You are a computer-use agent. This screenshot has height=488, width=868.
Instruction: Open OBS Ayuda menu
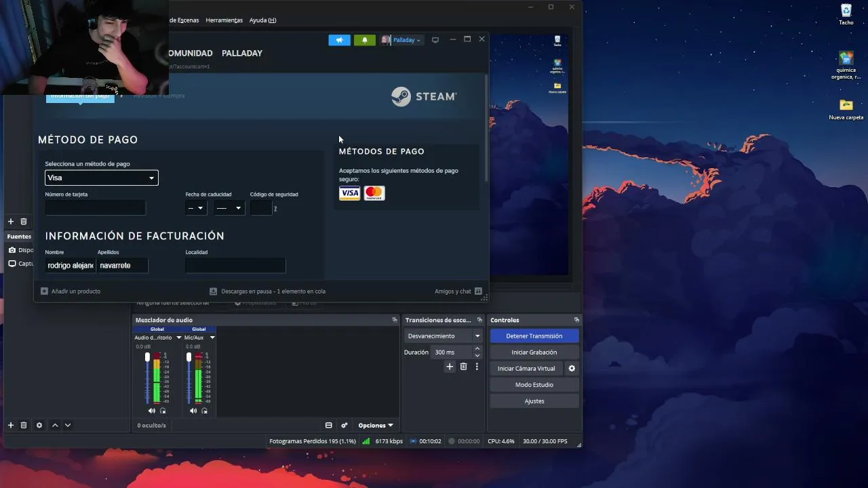pos(262,20)
